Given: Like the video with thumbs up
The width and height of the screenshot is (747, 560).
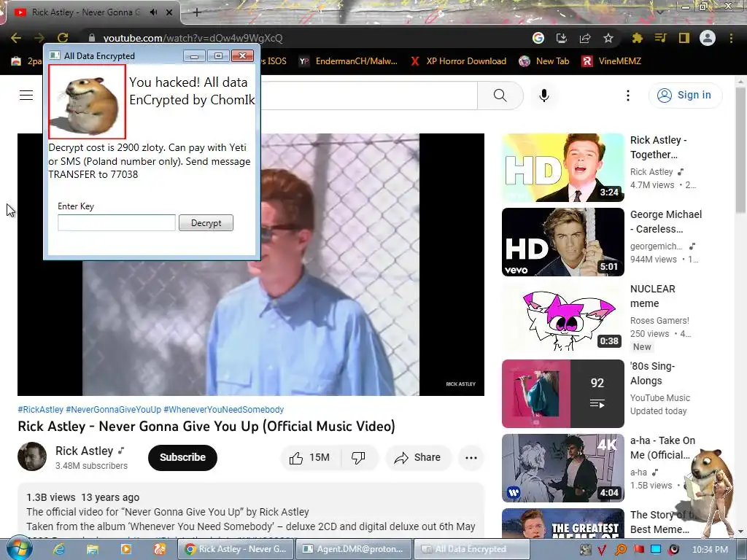Looking at the screenshot, I should click(x=309, y=458).
